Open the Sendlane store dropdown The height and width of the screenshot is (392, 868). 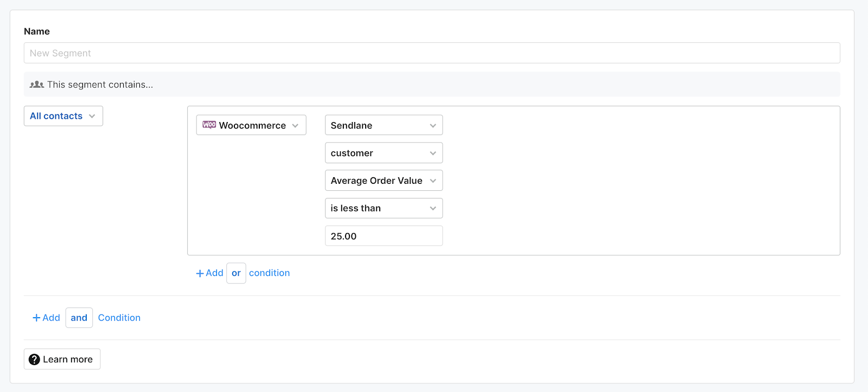pos(383,125)
